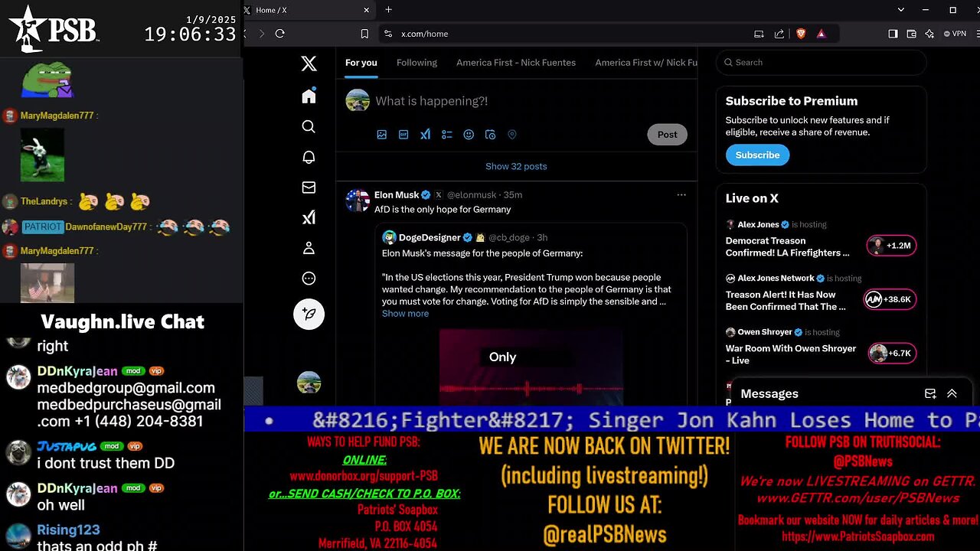Toggle the browser sidebar panel
The height and width of the screenshot is (551, 980).
pos(893,34)
